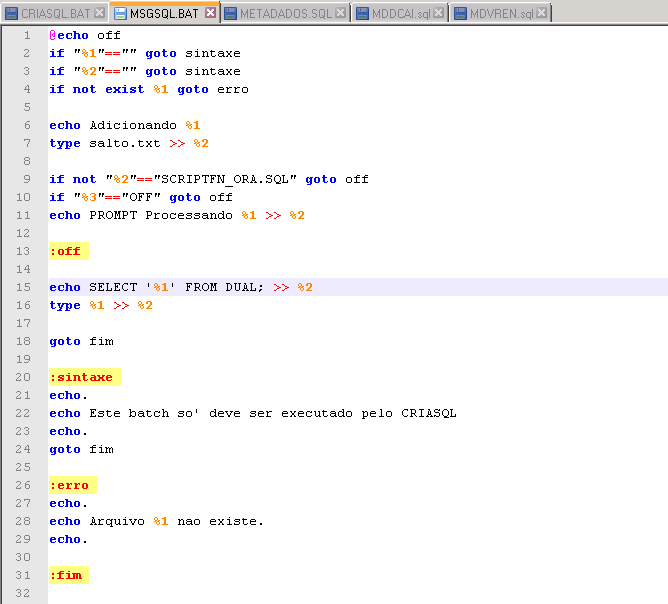Click 'goto fim' on line 24
The image size is (668, 604).
[81, 449]
